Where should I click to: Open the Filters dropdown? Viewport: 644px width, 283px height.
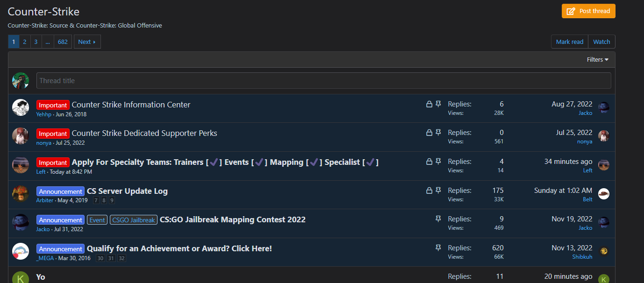point(598,60)
